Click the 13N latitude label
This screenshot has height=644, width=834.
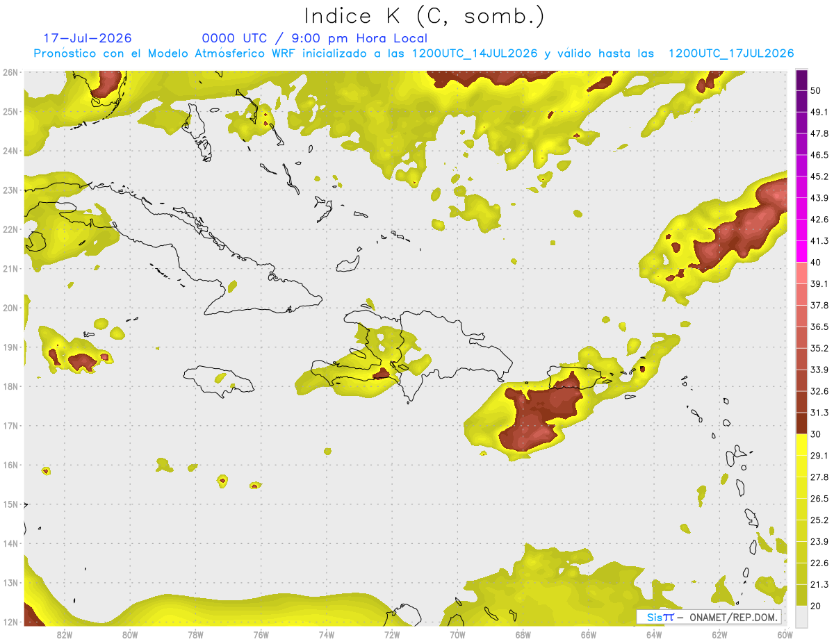tap(10, 583)
